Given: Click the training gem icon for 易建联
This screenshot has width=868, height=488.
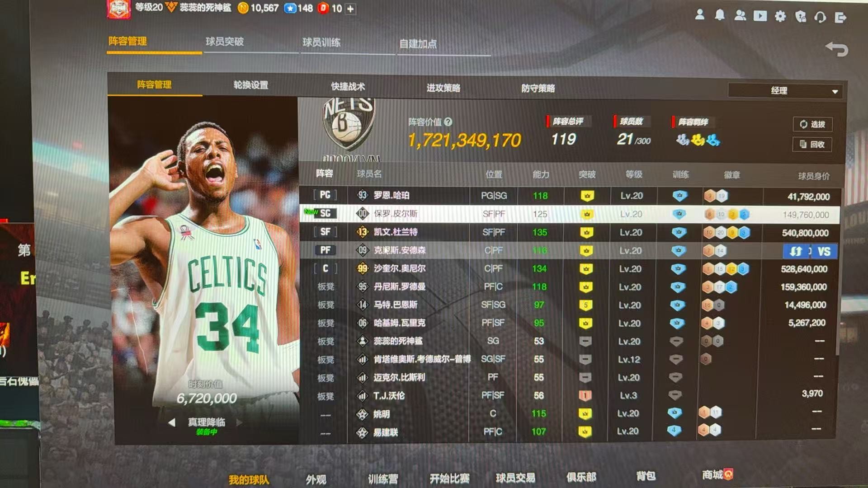Looking at the screenshot, I should [674, 430].
